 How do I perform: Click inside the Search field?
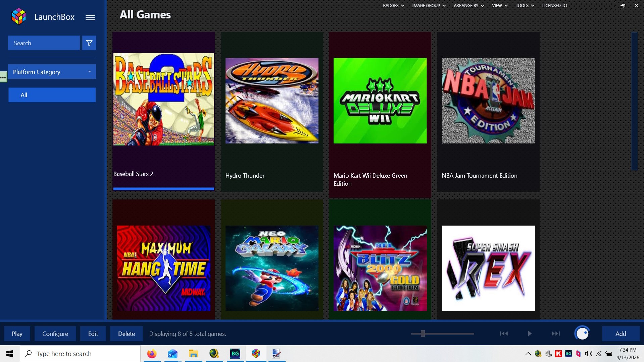click(44, 43)
